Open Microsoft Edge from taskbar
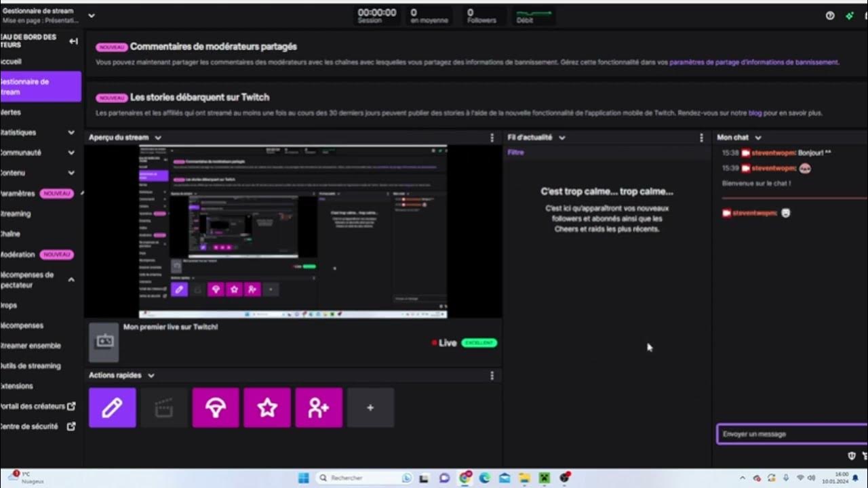This screenshot has height=488, width=868. coord(485,478)
